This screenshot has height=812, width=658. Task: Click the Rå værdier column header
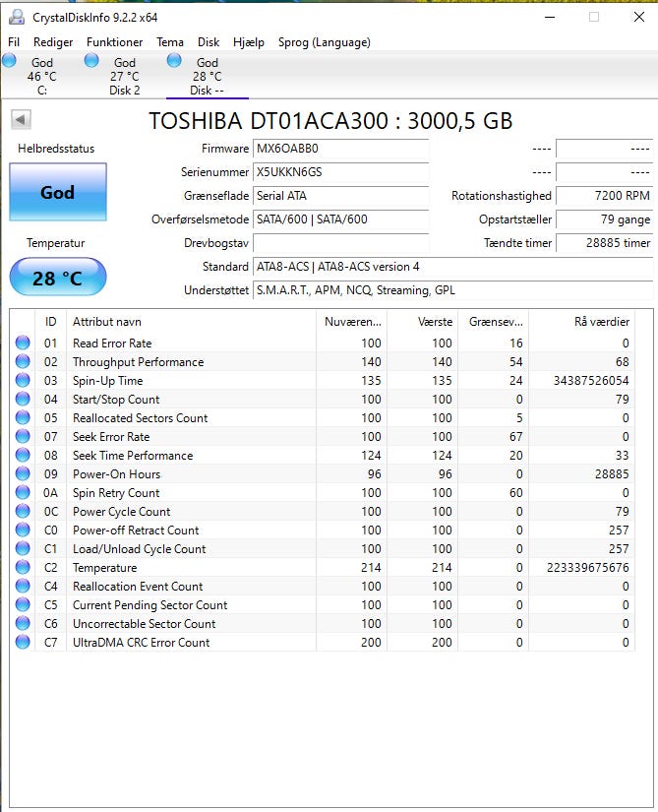595,322
